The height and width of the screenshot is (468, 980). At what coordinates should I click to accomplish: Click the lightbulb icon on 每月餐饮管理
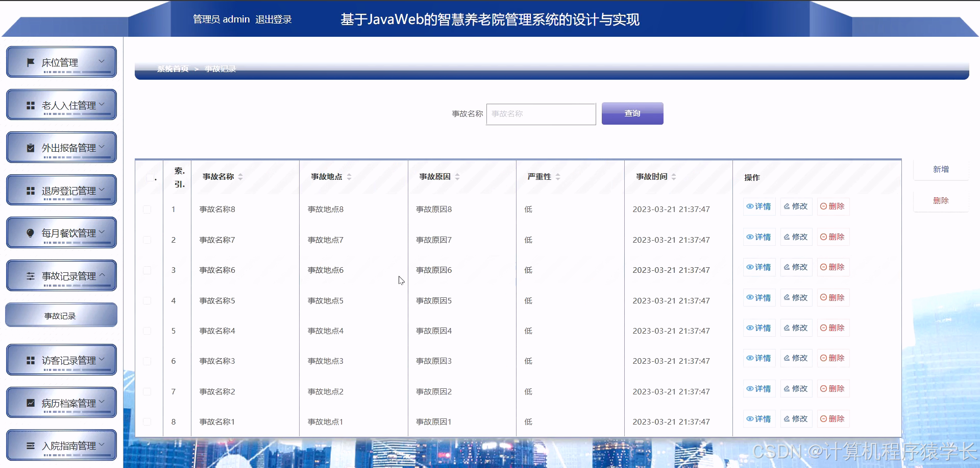pyautogui.click(x=31, y=232)
